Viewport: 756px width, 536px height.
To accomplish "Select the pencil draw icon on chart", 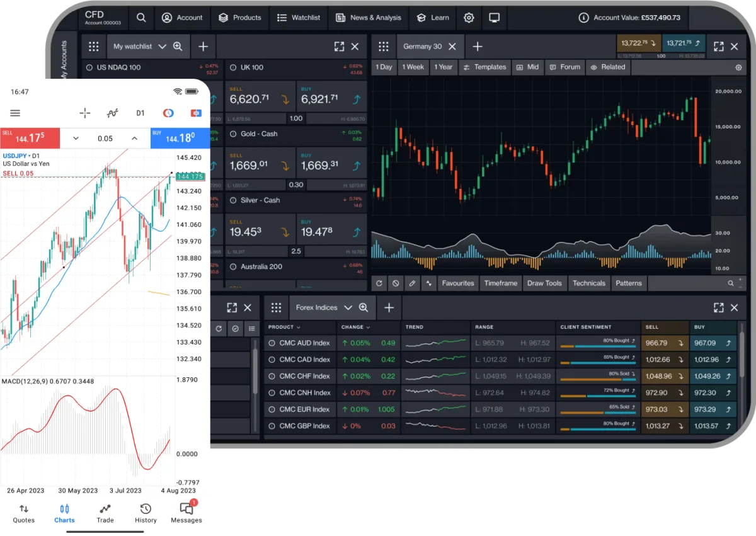I will tap(412, 283).
